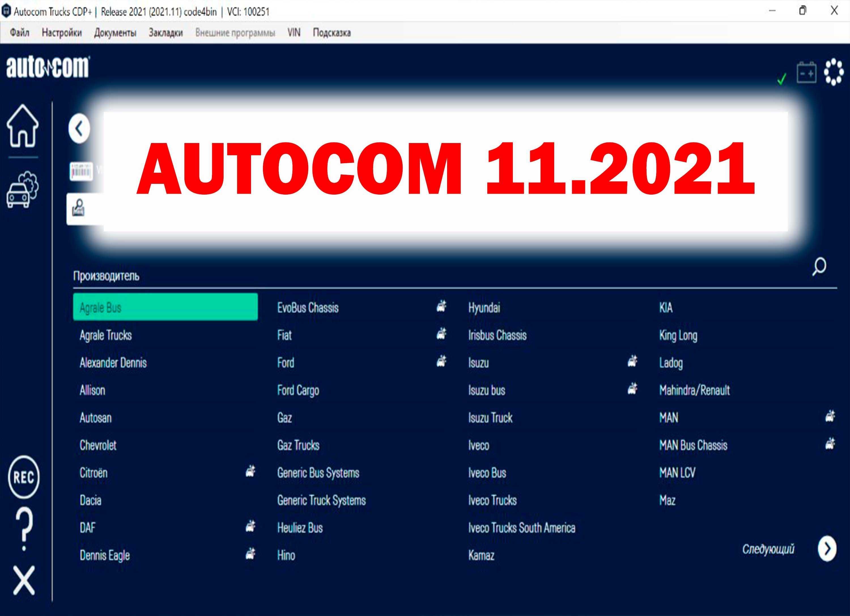Click the car icon beside Citroën

[251, 471]
